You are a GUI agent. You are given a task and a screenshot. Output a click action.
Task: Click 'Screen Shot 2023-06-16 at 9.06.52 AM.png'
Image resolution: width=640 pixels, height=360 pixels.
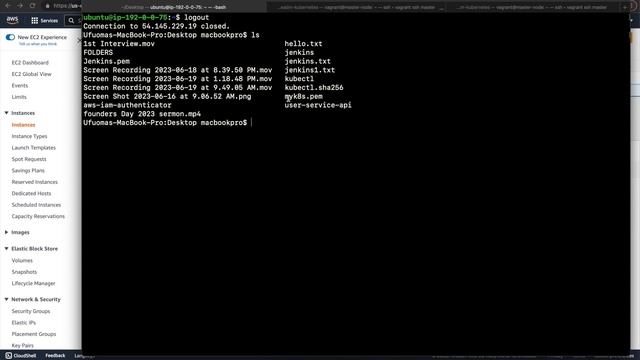click(167, 96)
